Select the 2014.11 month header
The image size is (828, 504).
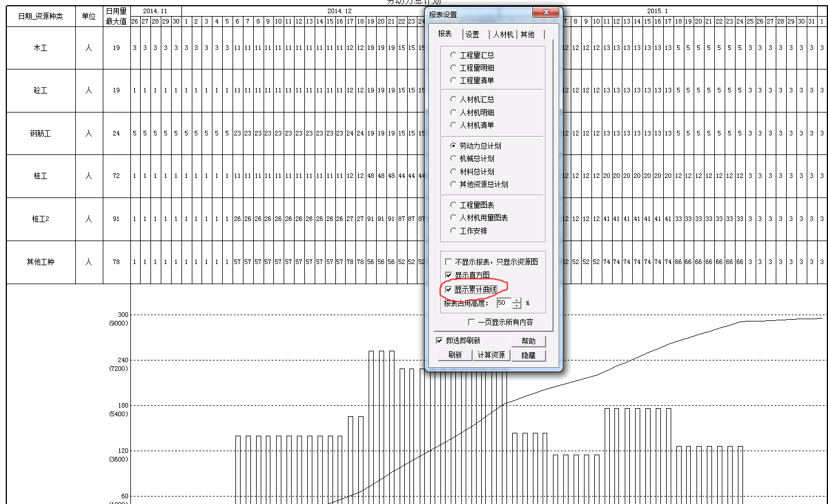pos(155,11)
